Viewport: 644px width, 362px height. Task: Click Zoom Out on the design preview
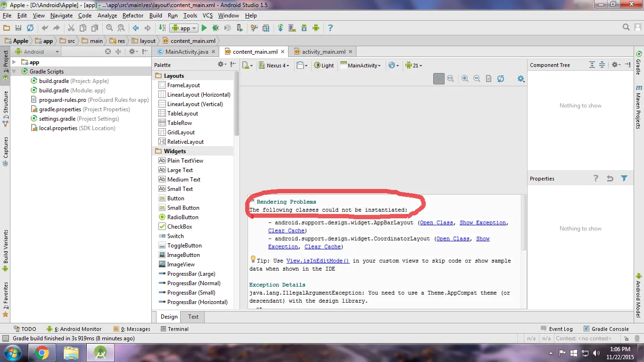coord(477,79)
